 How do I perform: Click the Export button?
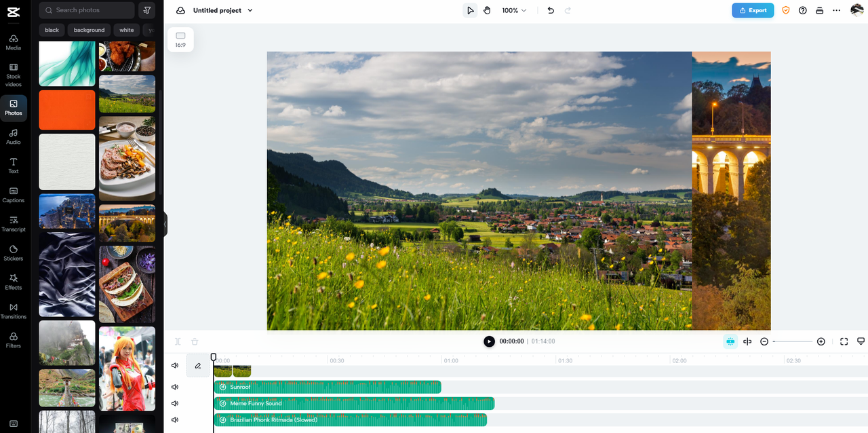753,10
